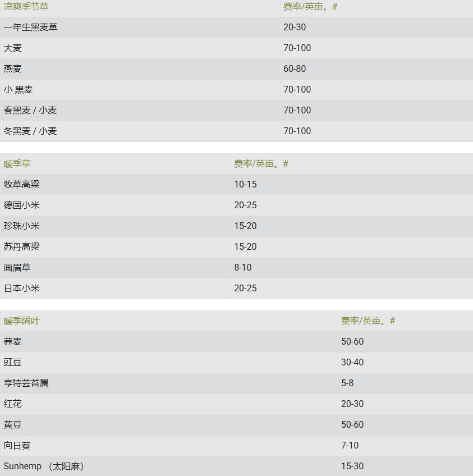Select the 牧草高粱 cell
The width and height of the screenshot is (473, 476).
coord(22,185)
